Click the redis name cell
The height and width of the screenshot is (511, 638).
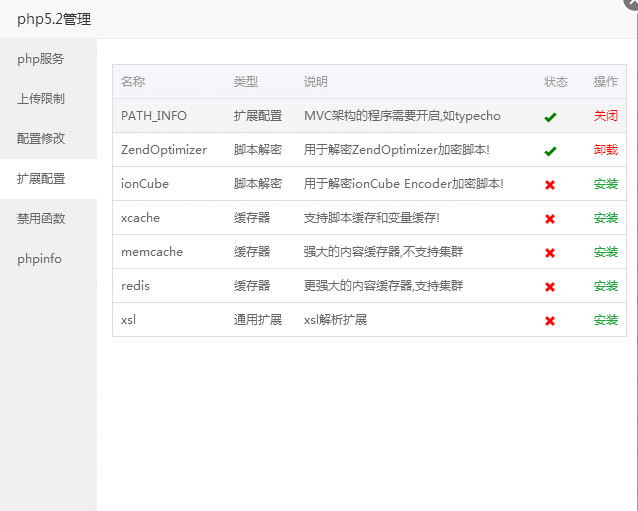pos(135,286)
